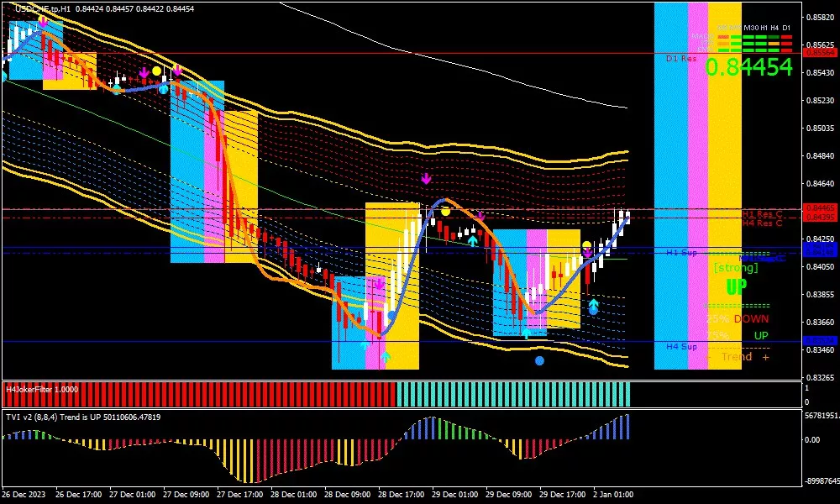Click the H4 timeframe column header in the signal matrix
This screenshot has height=504, width=840.
click(x=774, y=28)
